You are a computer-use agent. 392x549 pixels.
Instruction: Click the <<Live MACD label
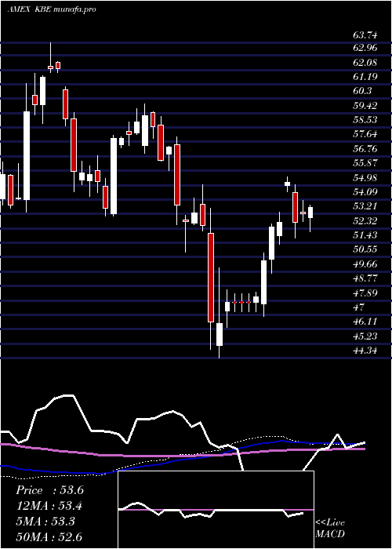coord(330,528)
